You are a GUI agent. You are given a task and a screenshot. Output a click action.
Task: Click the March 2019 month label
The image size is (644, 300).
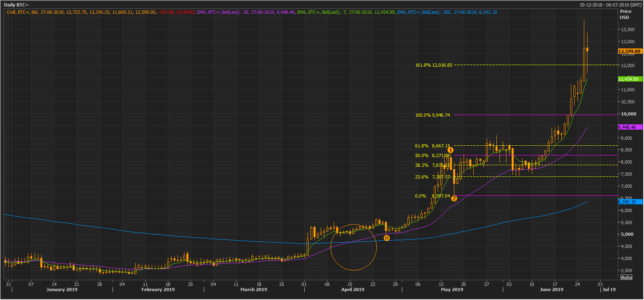tap(254, 290)
